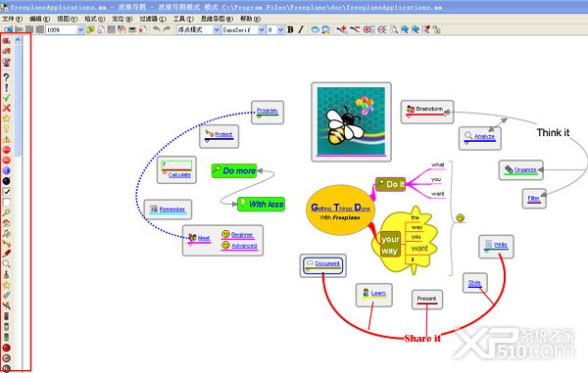Image resolution: width=588 pixels, height=373 pixels.
Task: Add the question mark icon to node
Action: tap(7, 77)
